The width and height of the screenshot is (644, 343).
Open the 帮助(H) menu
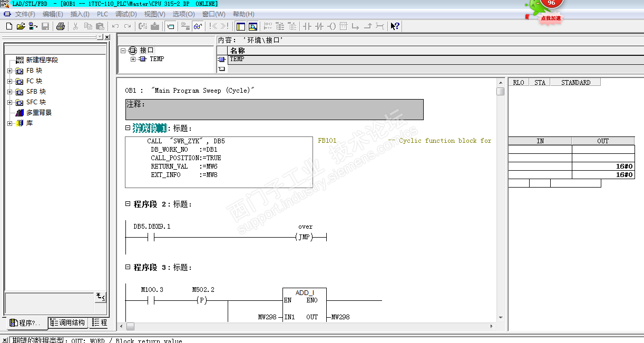pos(243,14)
